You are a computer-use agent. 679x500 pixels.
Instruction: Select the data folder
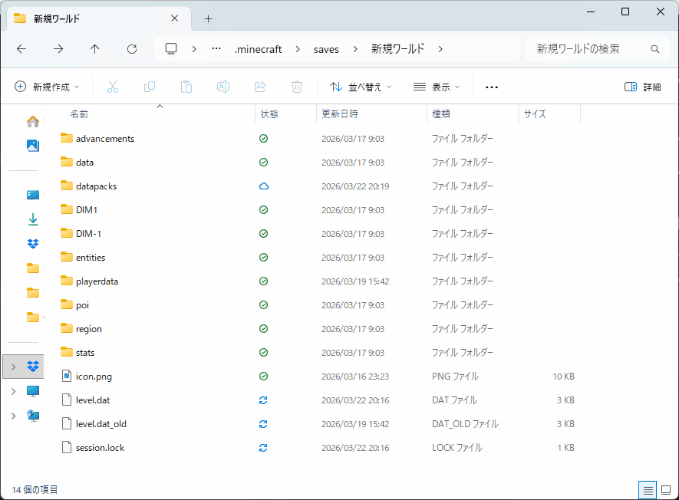tap(84, 162)
